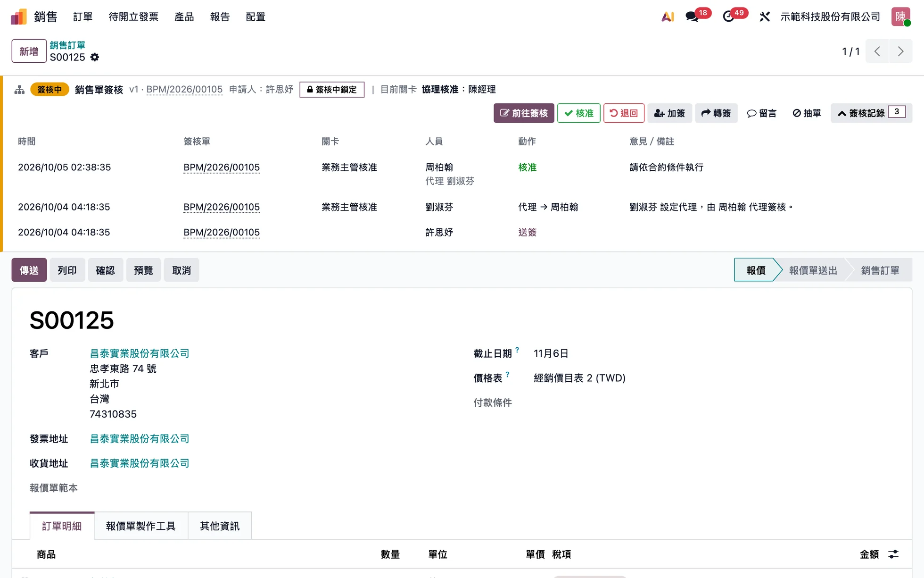This screenshot has height=578, width=924.
Task: Open the 訂單 menu
Action: (x=83, y=17)
